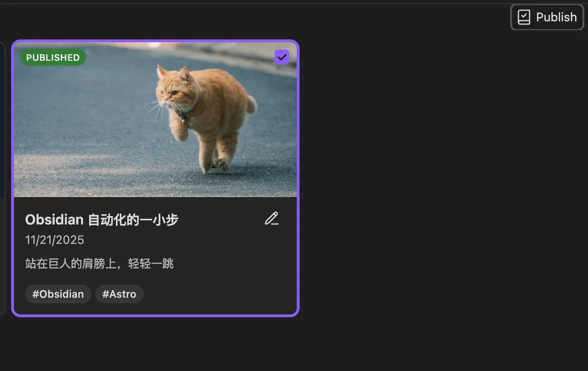Click the post date 11/21/2025

[x=55, y=240]
